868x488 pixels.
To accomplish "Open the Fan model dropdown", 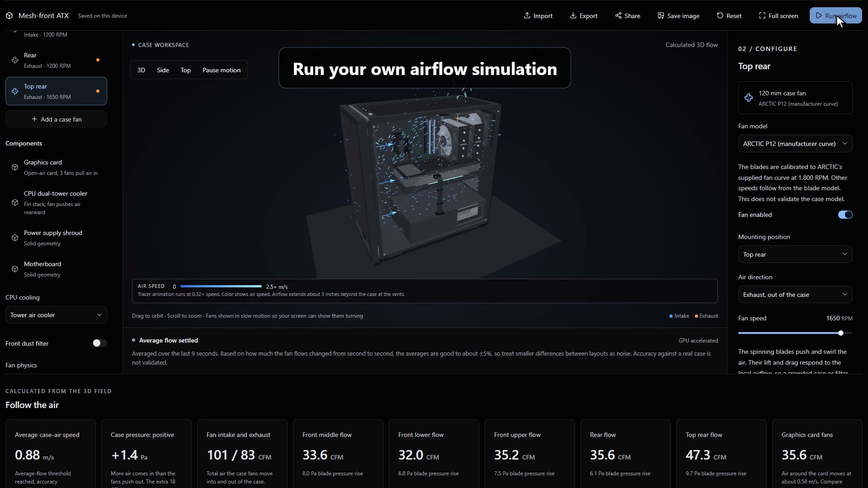I will click(x=795, y=144).
